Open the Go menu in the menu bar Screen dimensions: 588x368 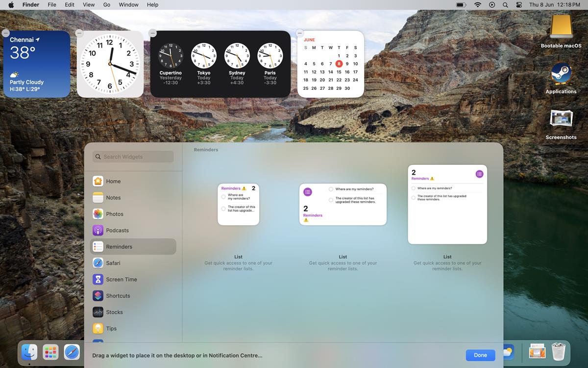(106, 4)
